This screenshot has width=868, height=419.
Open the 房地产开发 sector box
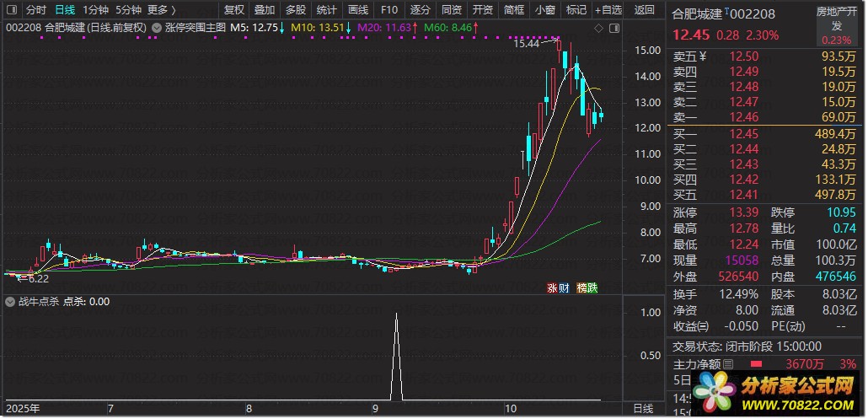click(836, 25)
